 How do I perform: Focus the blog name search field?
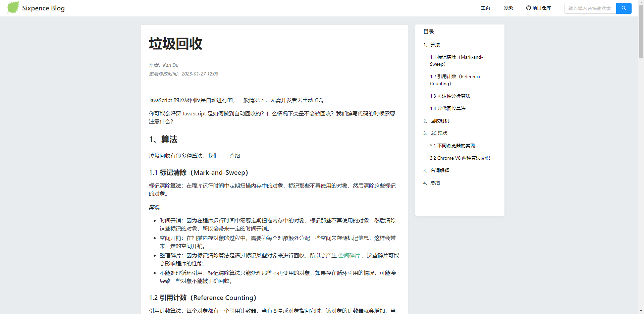[590, 8]
